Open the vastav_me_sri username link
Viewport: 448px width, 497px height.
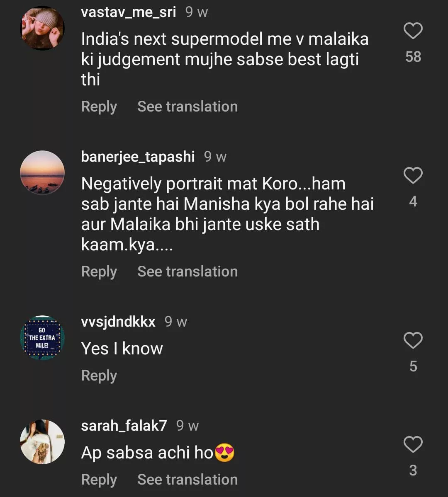click(x=129, y=12)
